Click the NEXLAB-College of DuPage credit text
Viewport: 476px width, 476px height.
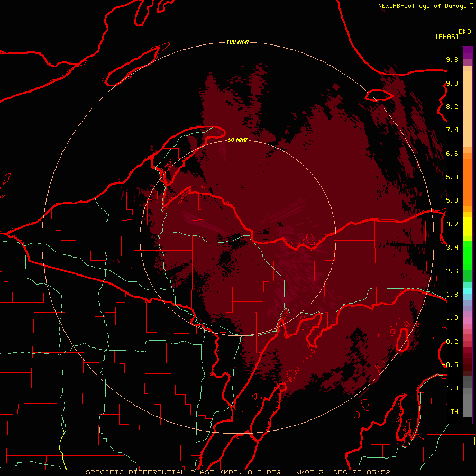pyautogui.click(x=423, y=6)
